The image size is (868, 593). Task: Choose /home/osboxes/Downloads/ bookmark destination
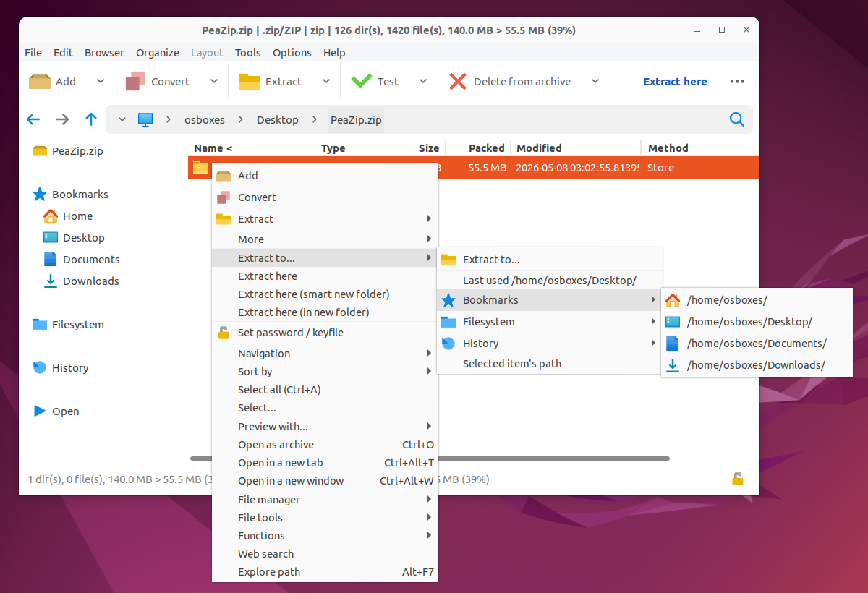pos(757,365)
